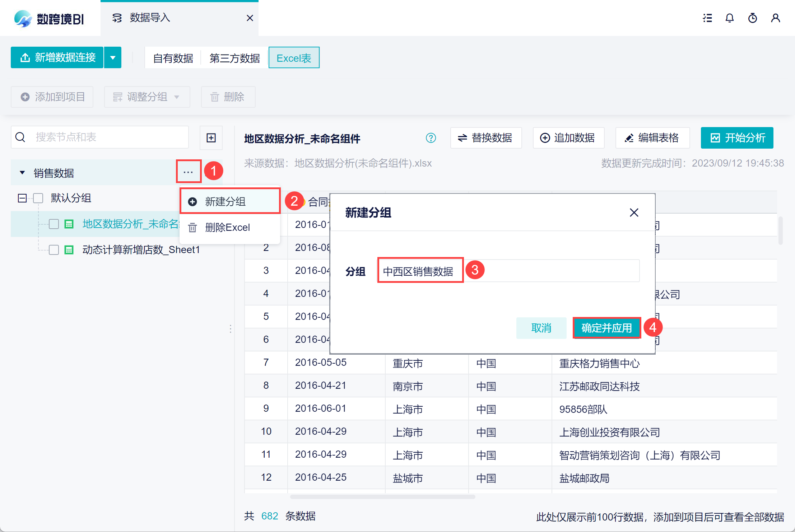Click the 确定并应用 button
The height and width of the screenshot is (532, 795).
pyautogui.click(x=606, y=328)
